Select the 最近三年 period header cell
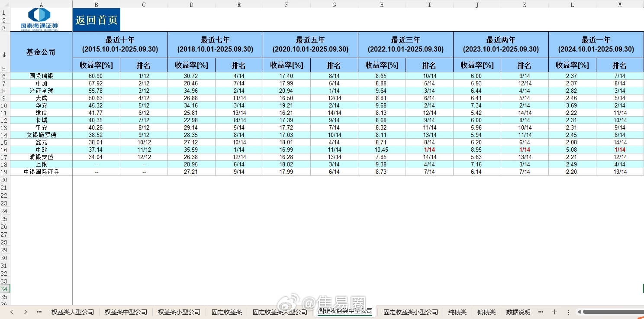This screenshot has height=319, width=644. [x=406, y=45]
